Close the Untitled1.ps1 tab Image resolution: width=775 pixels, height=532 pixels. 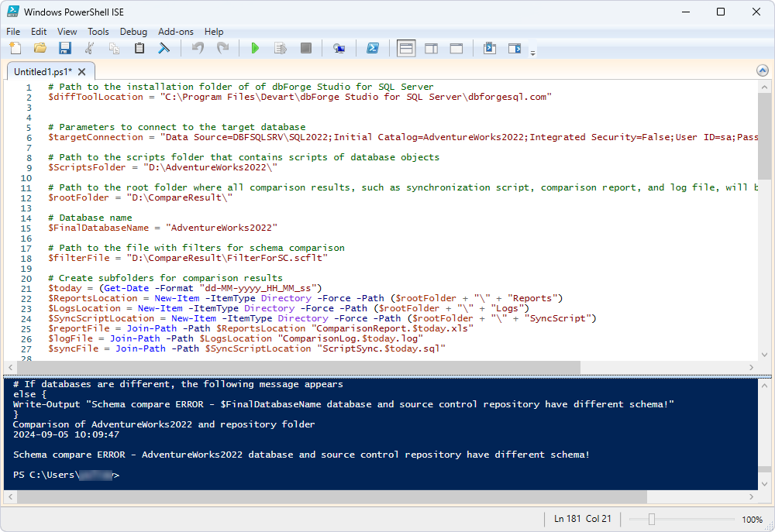click(82, 71)
